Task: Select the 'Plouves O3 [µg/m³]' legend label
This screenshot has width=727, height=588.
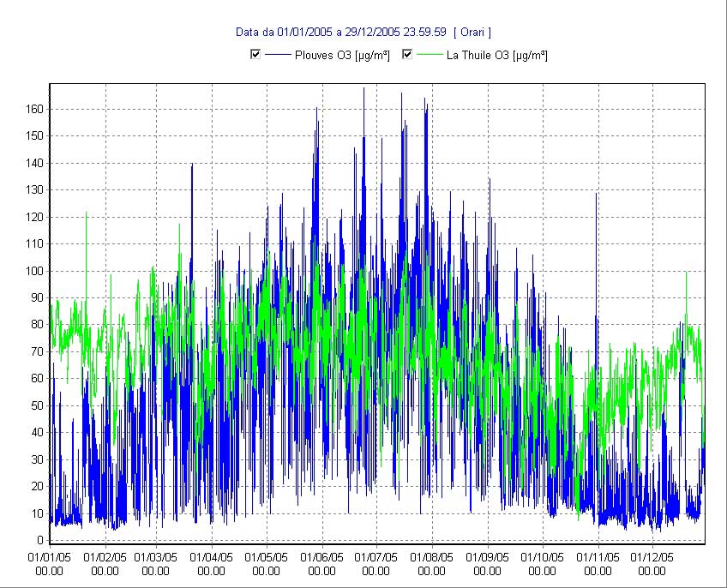Action: (342, 55)
